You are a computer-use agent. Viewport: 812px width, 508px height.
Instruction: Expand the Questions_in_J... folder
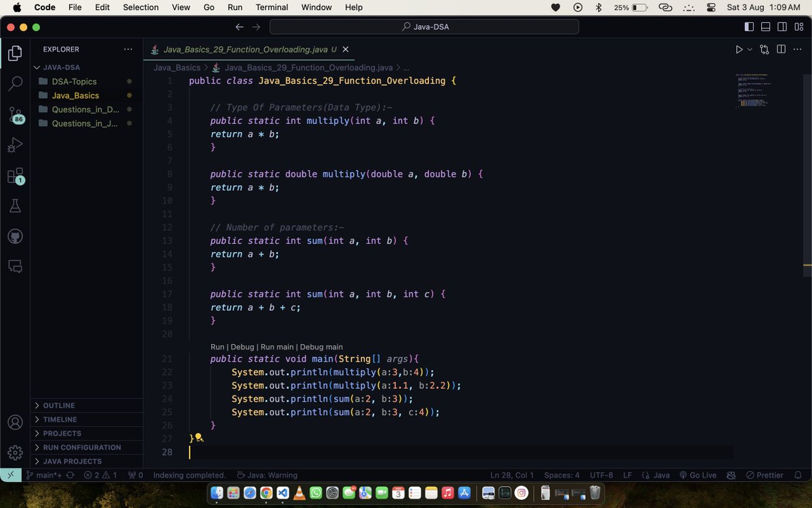[85, 123]
